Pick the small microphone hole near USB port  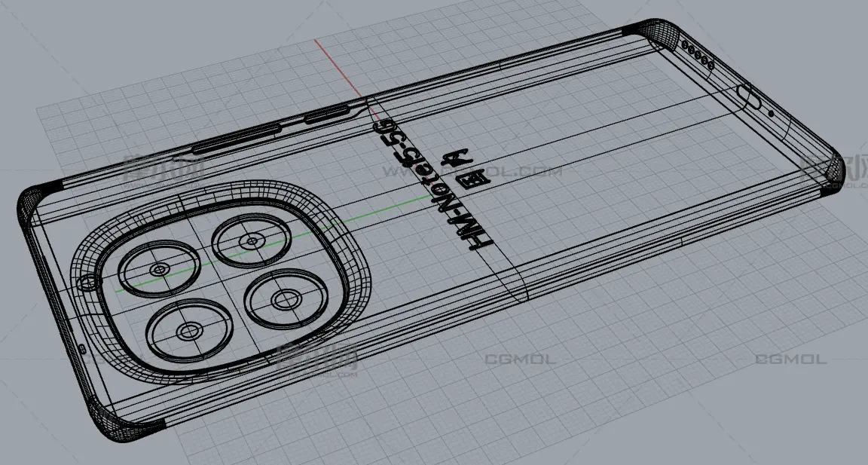pyautogui.click(x=771, y=114)
